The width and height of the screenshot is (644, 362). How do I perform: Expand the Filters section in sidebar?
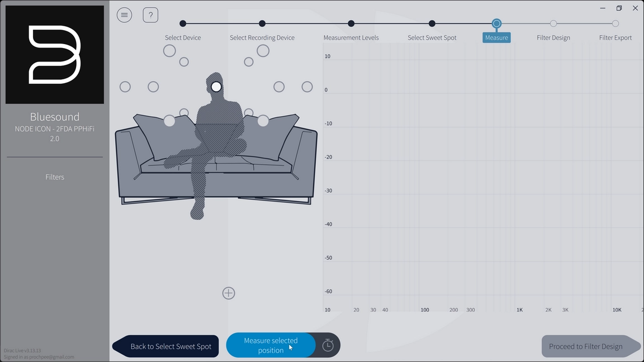pos(55,177)
